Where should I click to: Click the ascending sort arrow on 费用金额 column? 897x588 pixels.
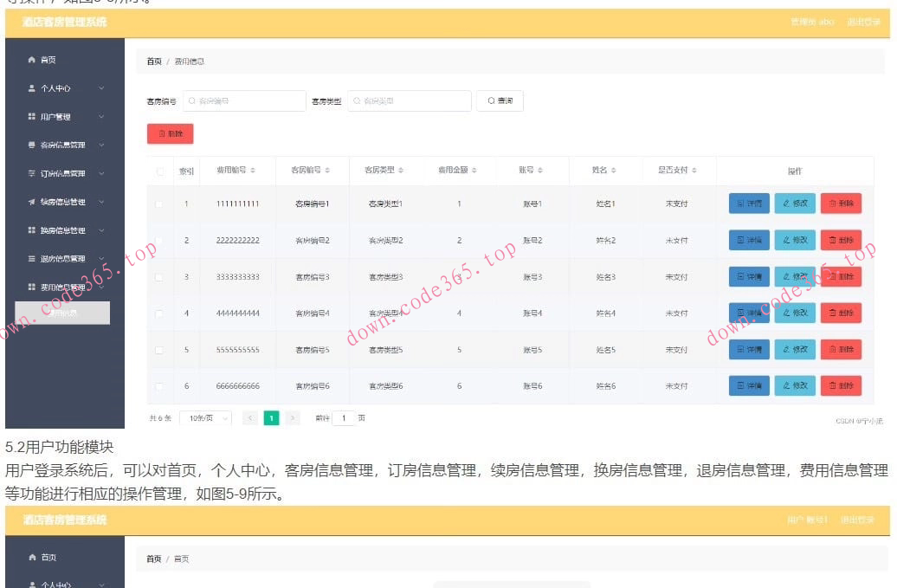tap(473, 168)
